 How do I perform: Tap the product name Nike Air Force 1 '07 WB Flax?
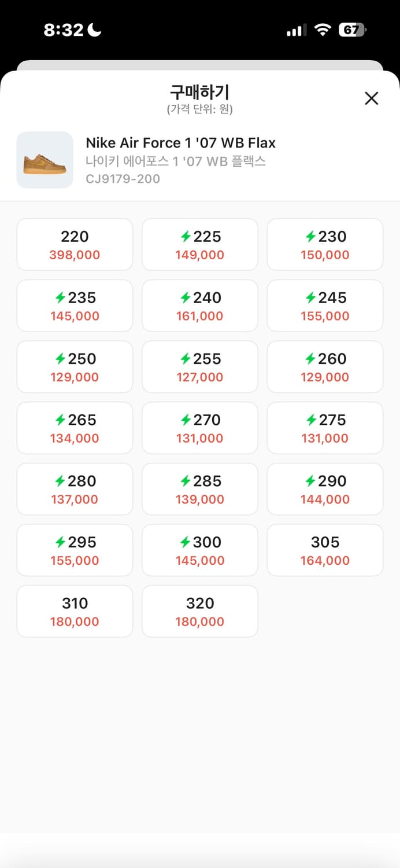180,143
